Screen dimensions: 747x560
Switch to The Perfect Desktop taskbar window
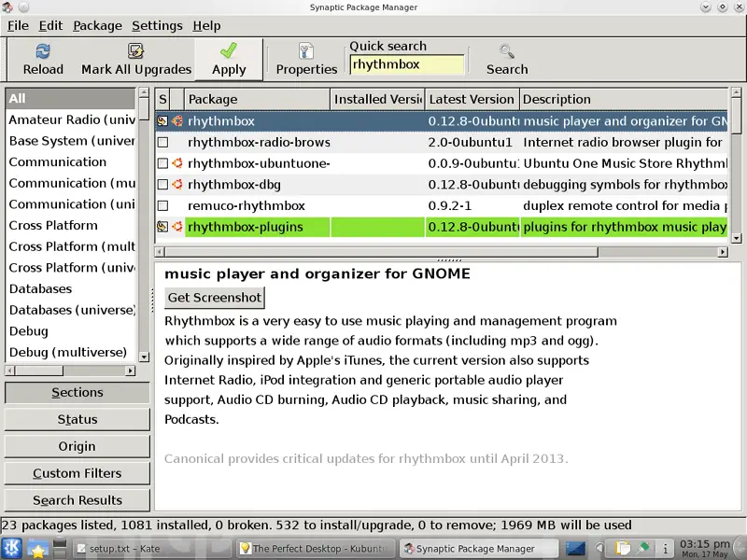coord(317,549)
